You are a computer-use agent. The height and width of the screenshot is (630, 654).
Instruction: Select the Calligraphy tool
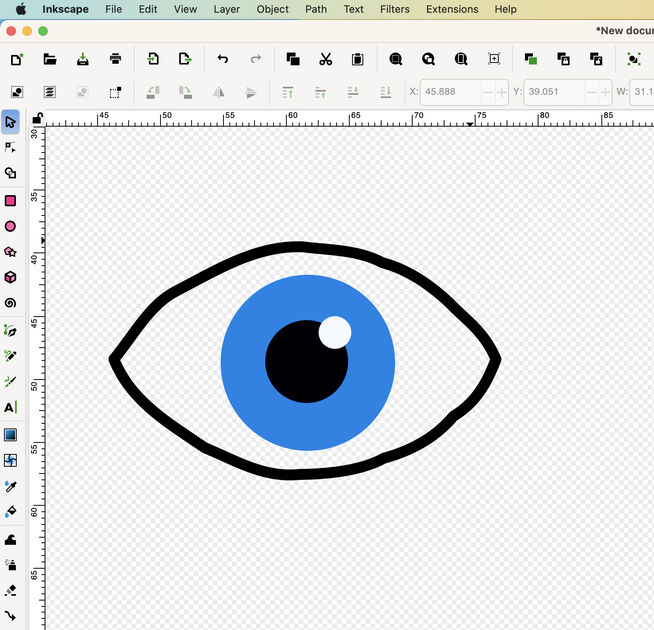coord(10,381)
